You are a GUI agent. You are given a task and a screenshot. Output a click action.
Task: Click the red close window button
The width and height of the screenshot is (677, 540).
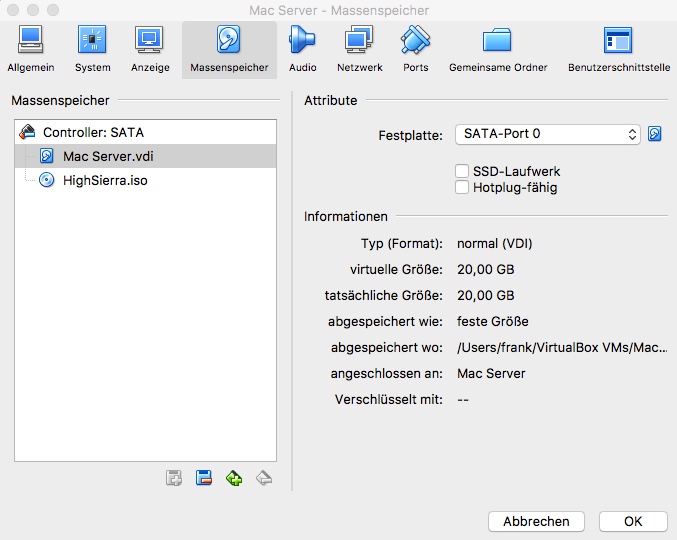click(13, 10)
